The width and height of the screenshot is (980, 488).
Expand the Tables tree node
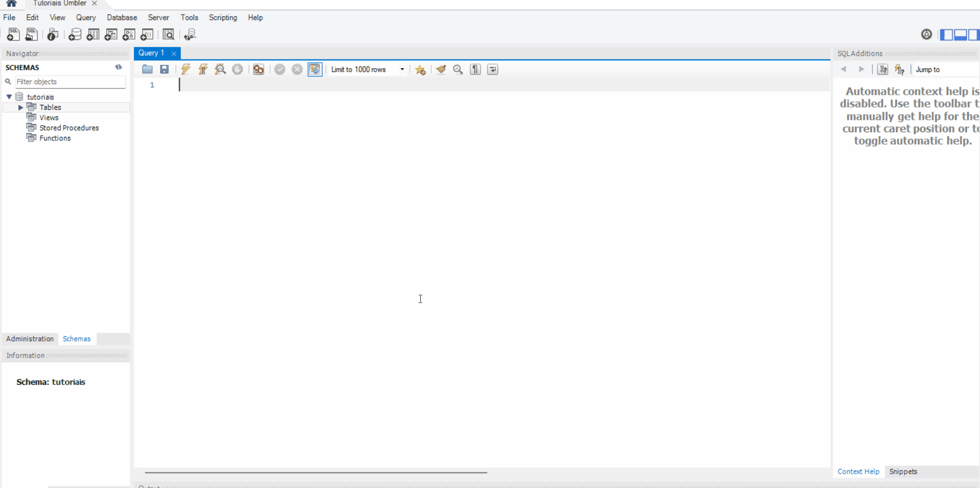click(x=21, y=107)
